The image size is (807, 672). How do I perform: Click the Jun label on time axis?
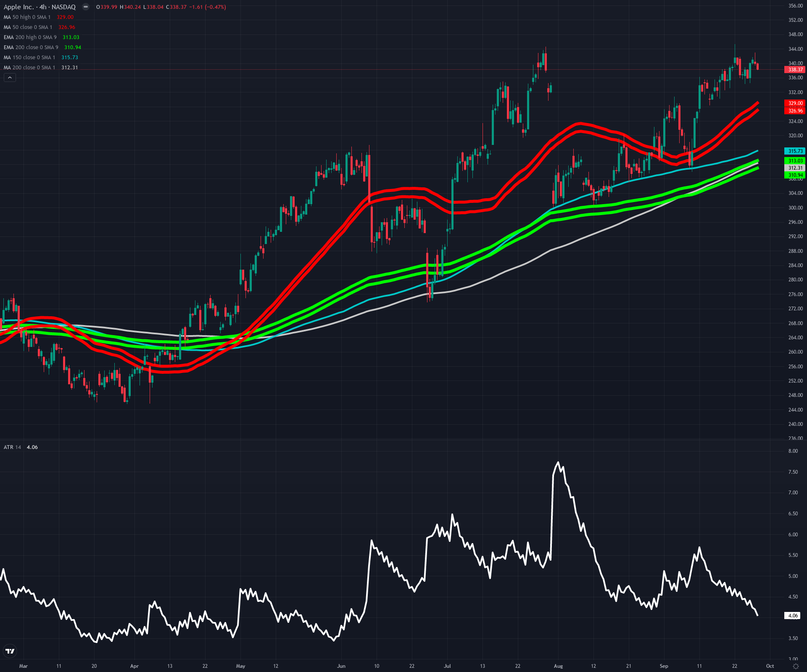coord(341,666)
